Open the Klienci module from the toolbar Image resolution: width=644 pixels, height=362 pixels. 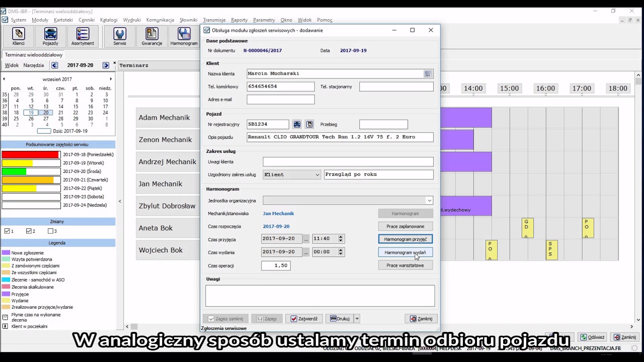tap(18, 37)
